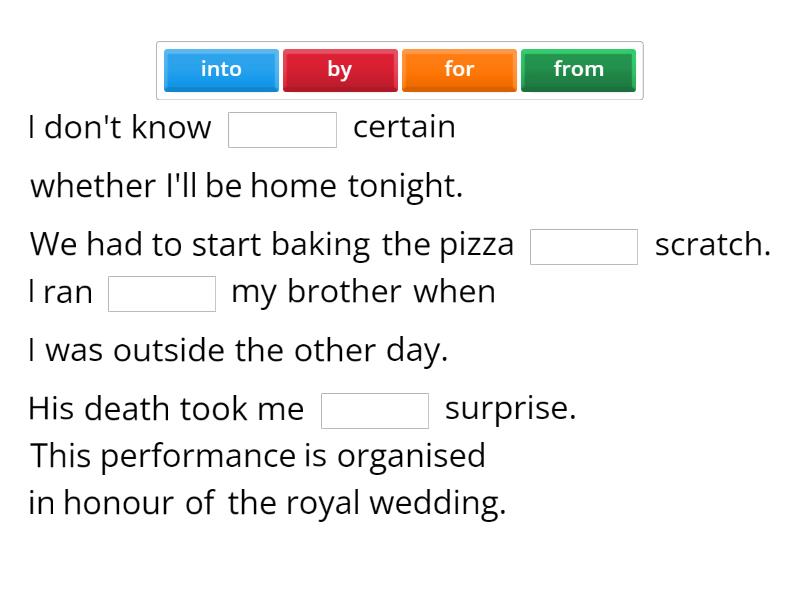
Task: Place 'from' in the pizza sentence blank
Action: (x=584, y=245)
